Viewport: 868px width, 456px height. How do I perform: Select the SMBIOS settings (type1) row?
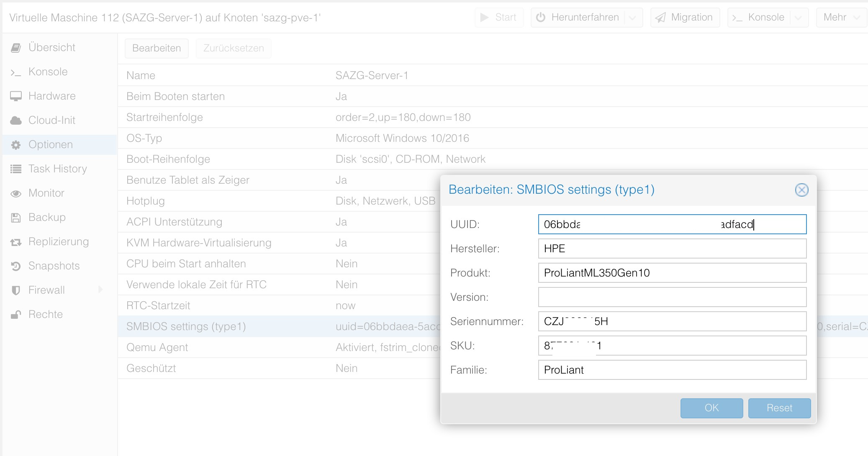pos(279,326)
